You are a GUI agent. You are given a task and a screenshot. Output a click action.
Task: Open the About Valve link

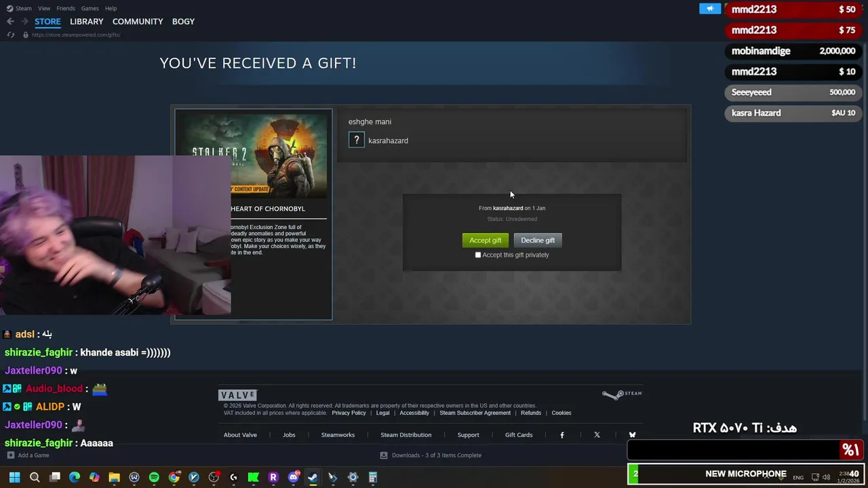click(240, 435)
